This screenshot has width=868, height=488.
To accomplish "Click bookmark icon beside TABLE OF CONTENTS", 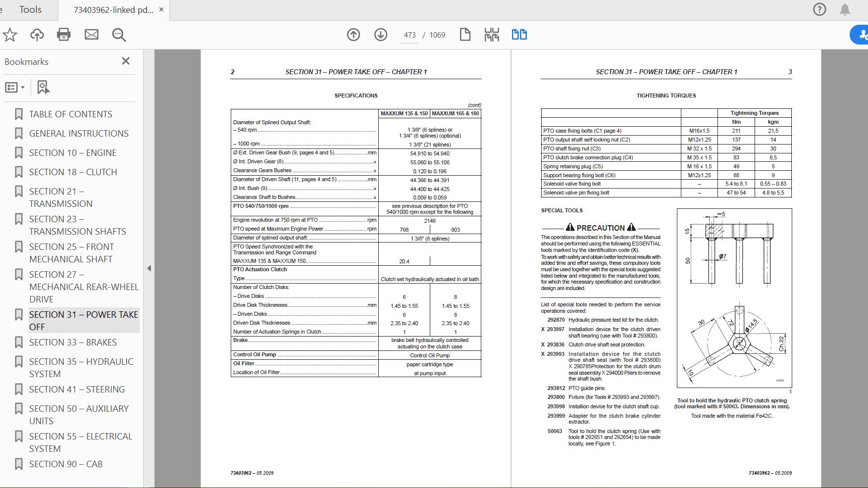I will (19, 114).
